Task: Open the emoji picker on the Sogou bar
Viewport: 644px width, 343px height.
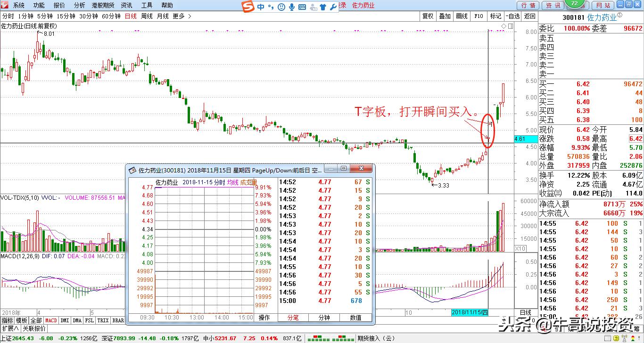Action: point(281,6)
